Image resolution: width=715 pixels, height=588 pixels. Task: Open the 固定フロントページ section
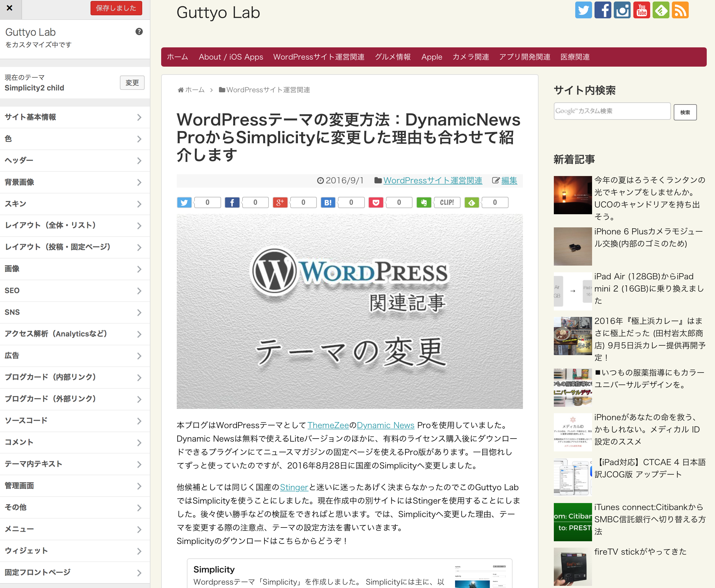tap(75, 572)
